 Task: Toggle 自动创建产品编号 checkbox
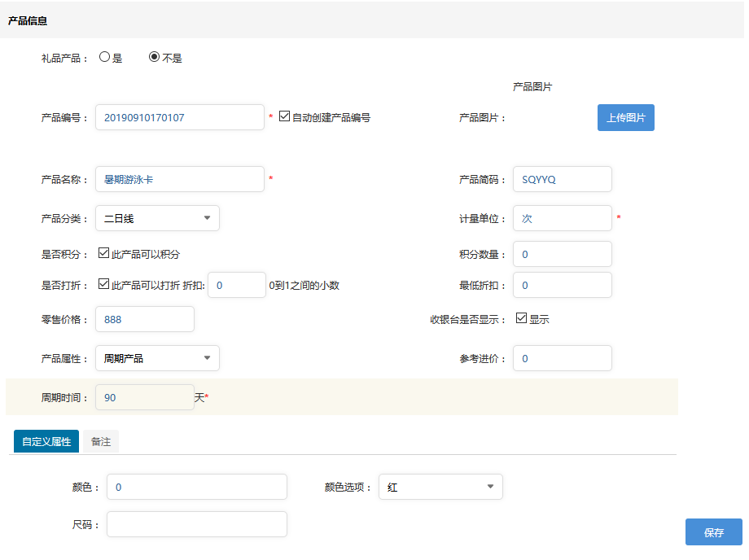pos(284,116)
